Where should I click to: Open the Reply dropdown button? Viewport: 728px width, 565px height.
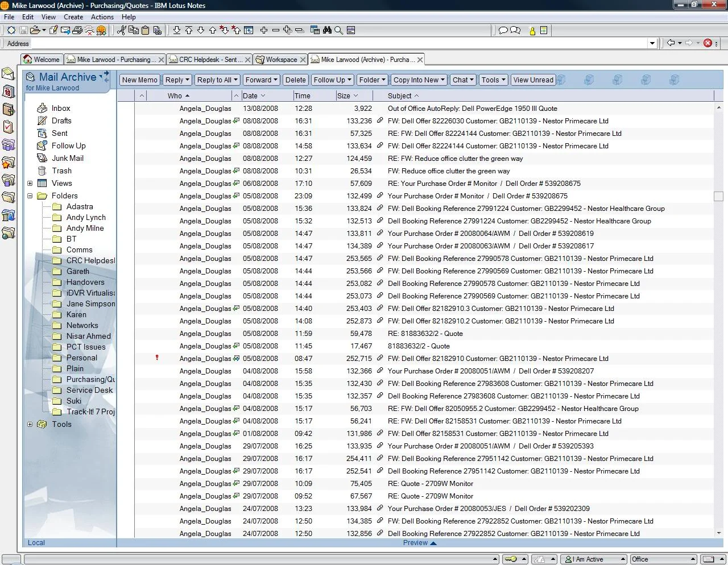pyautogui.click(x=177, y=80)
